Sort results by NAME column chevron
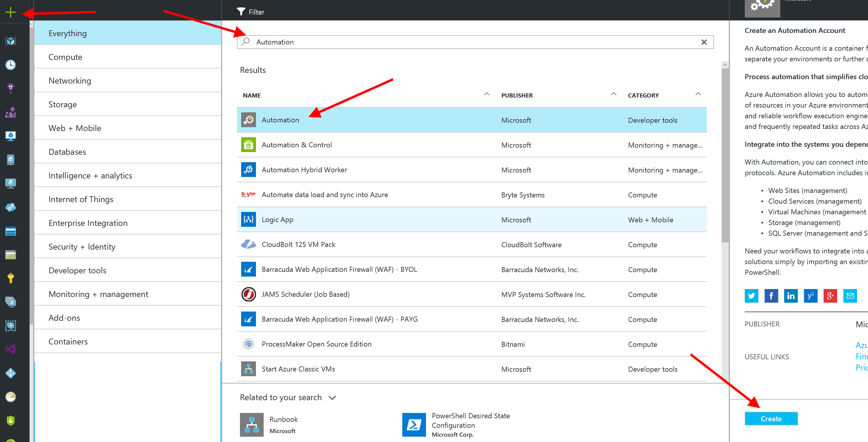Image resolution: width=868 pixels, height=442 pixels. tap(486, 94)
